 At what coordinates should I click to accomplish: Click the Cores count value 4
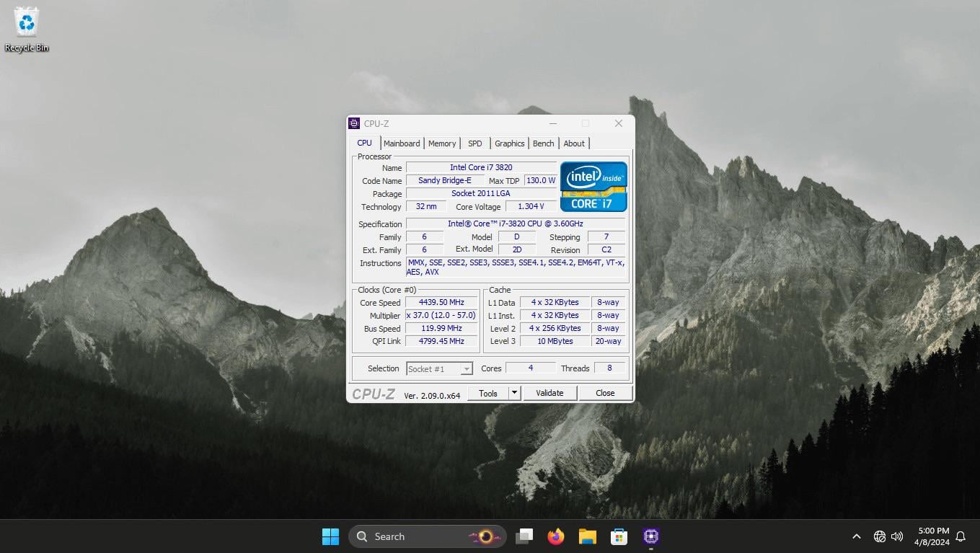tap(531, 368)
